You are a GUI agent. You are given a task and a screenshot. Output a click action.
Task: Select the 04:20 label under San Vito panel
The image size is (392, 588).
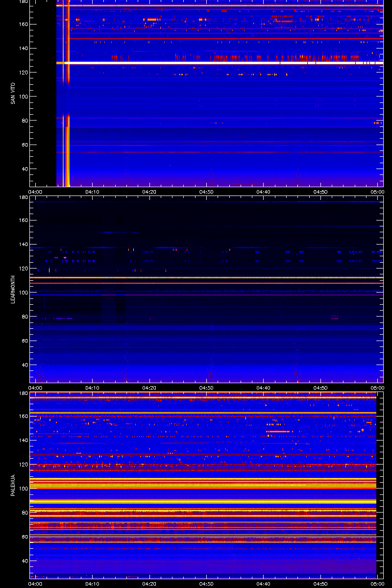[149, 192]
